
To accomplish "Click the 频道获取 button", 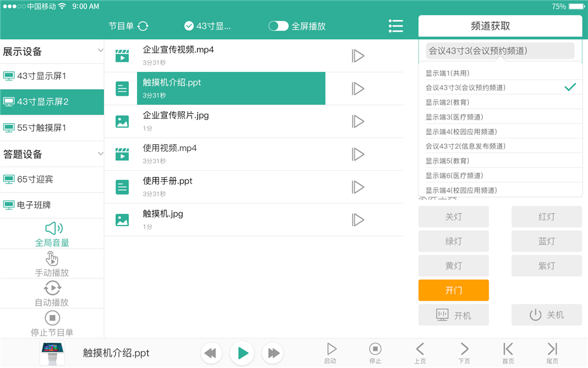I will click(499, 26).
